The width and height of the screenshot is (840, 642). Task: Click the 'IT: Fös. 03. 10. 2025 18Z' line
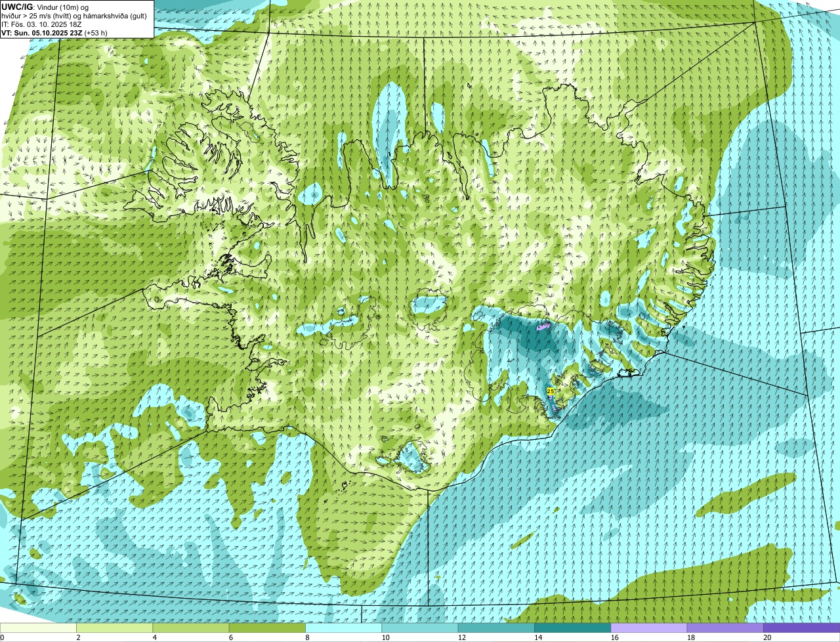(x=41, y=24)
